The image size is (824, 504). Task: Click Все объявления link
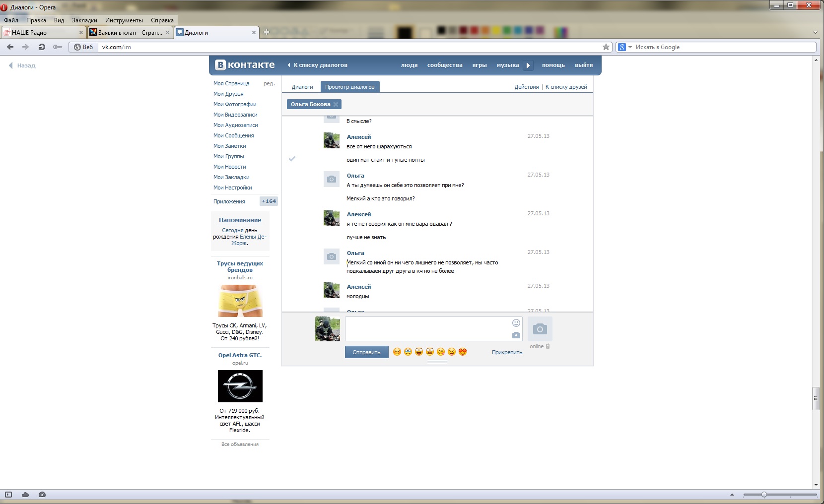coord(240,444)
